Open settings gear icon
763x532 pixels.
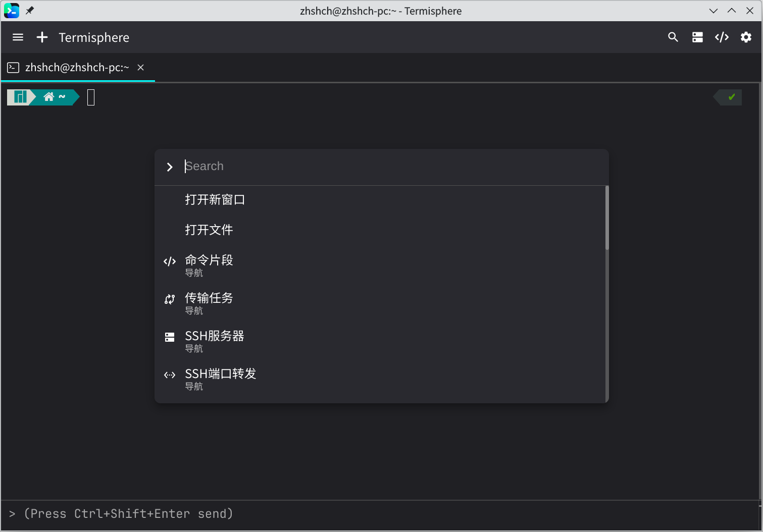pyautogui.click(x=746, y=37)
